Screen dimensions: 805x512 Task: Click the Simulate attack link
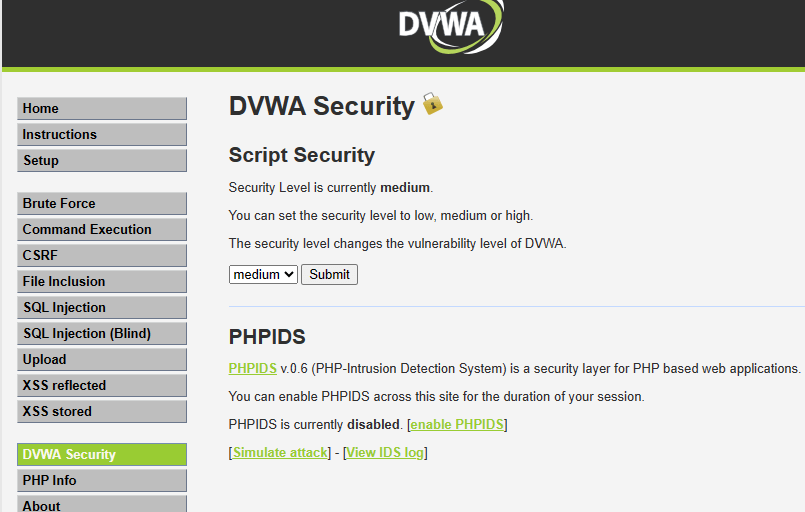tap(280, 452)
